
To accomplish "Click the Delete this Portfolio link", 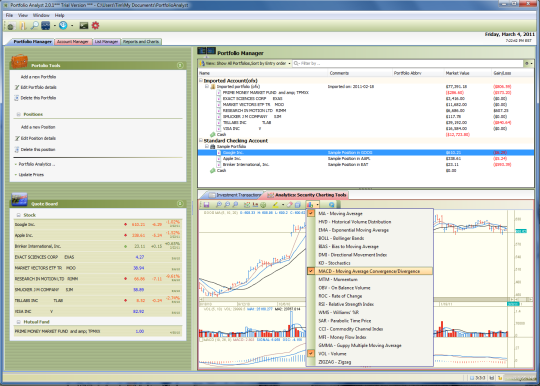I will click(x=38, y=98).
